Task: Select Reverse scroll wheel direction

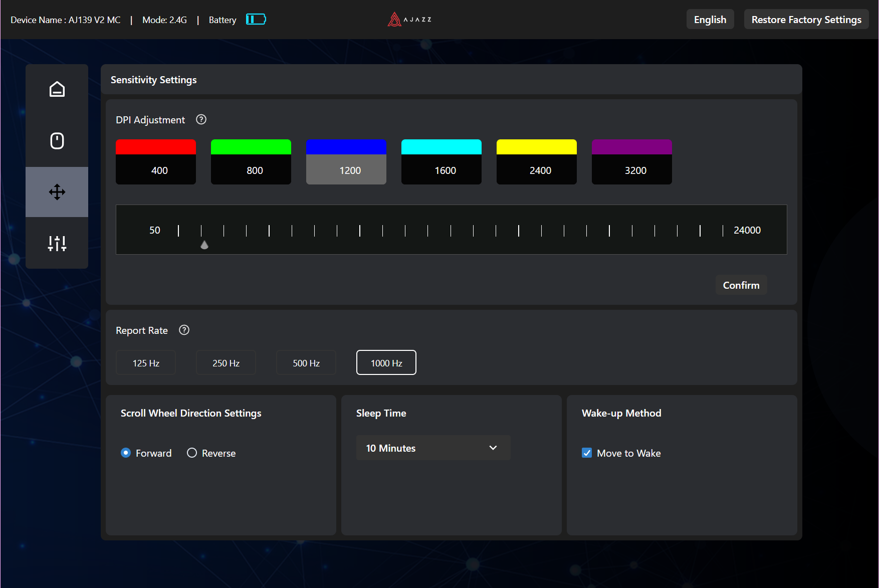Action: [x=192, y=453]
